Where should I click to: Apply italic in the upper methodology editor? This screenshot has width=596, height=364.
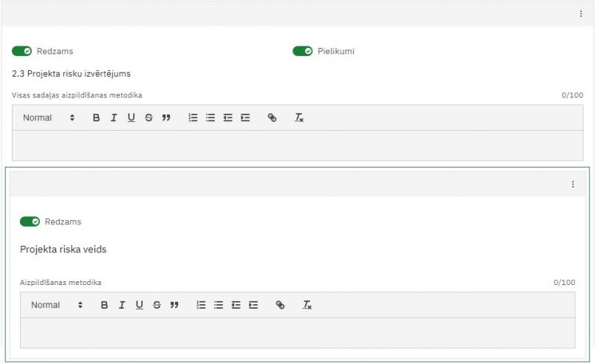pos(114,118)
